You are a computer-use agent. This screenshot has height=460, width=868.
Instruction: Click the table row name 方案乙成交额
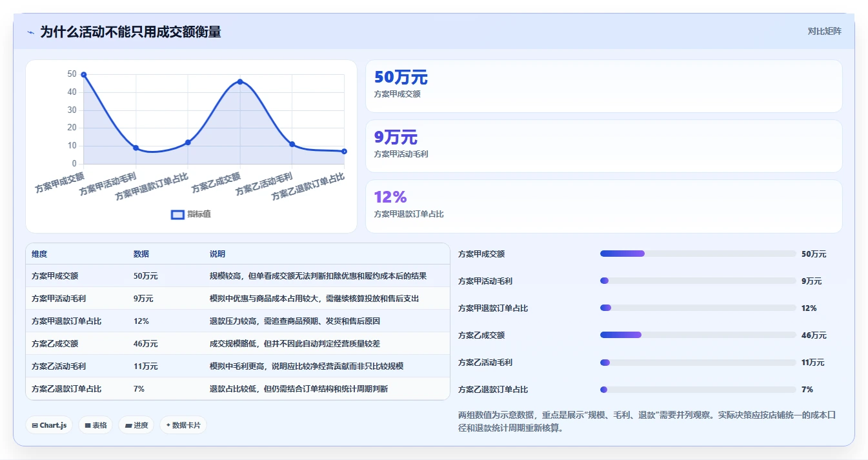[55, 343]
